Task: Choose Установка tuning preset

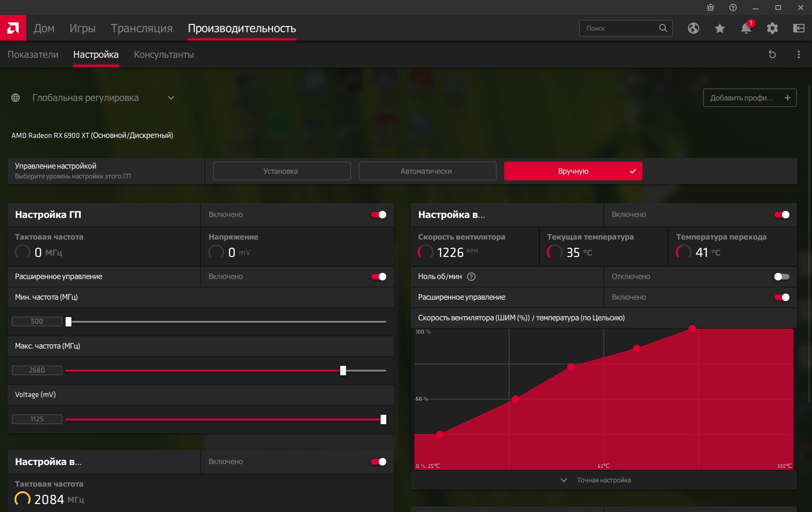Action: click(x=282, y=171)
